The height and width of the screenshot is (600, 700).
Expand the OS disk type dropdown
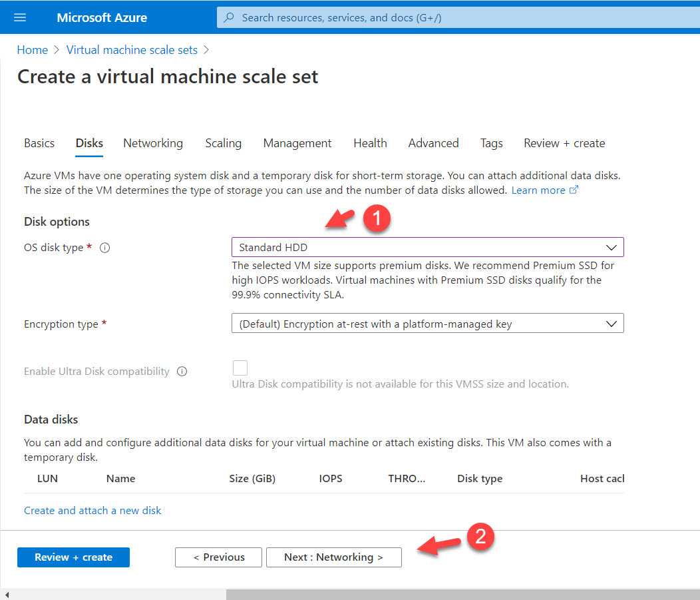[427, 247]
